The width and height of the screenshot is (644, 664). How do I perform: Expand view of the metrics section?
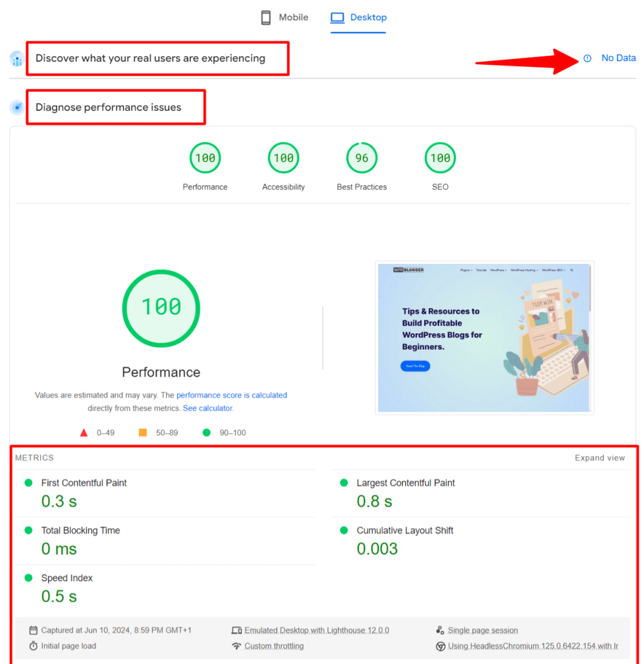(600, 458)
